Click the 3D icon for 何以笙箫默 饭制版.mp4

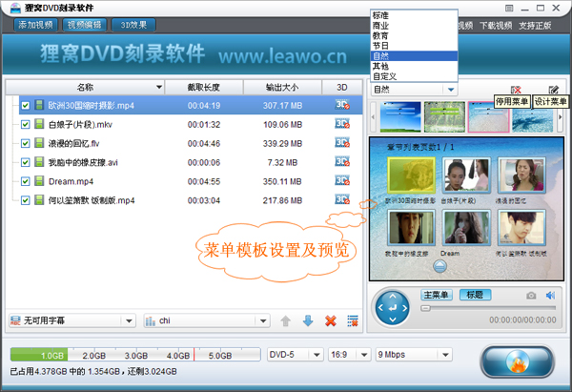[x=342, y=199]
